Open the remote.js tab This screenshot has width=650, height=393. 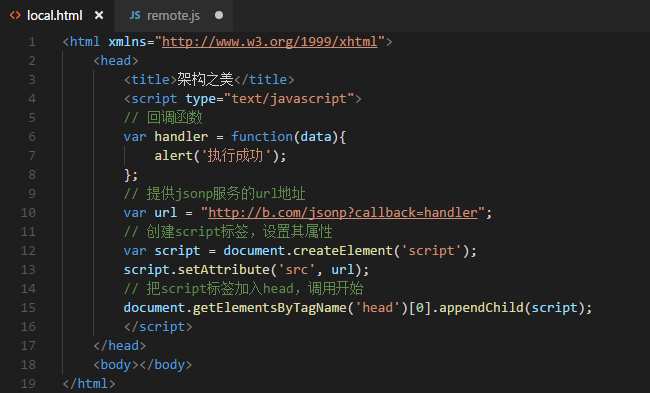click(x=173, y=16)
